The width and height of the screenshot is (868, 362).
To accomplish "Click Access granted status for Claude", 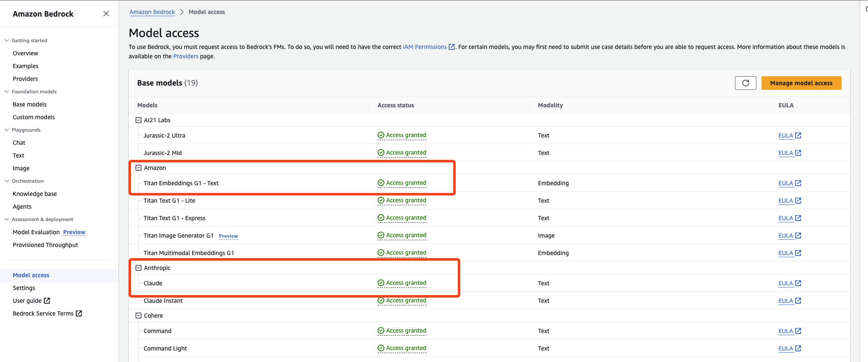I will 402,283.
